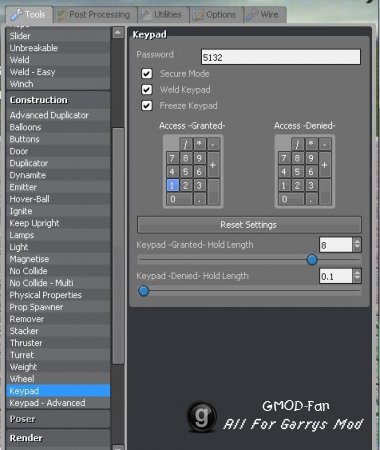Collapse the Construction category header

point(58,100)
